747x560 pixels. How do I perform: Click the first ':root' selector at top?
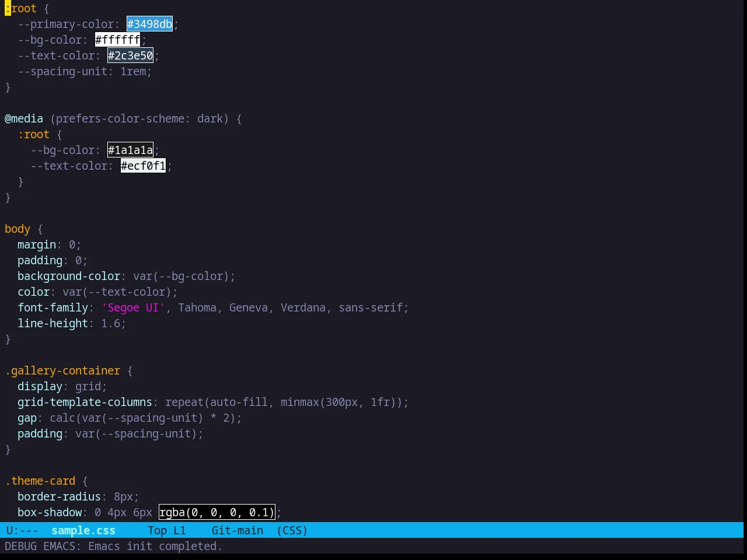point(20,8)
